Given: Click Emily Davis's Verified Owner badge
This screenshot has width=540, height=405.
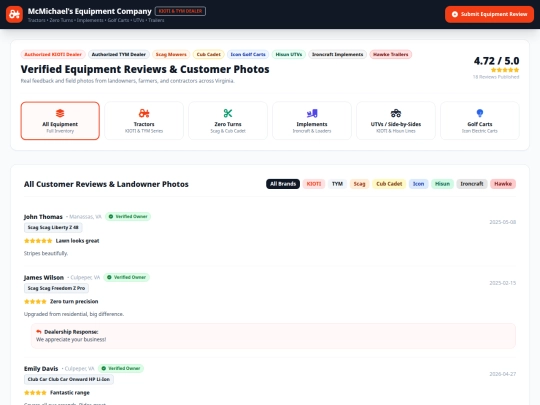Looking at the screenshot, I should [x=121, y=368].
